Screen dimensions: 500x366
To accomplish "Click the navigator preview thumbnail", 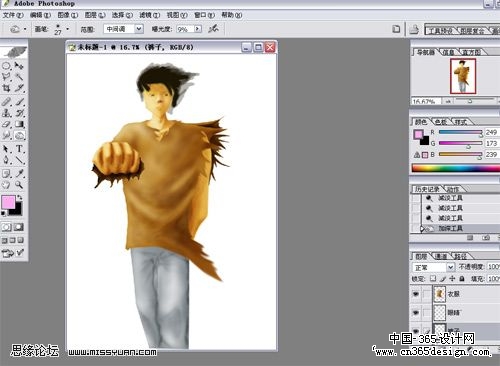I will (463, 76).
